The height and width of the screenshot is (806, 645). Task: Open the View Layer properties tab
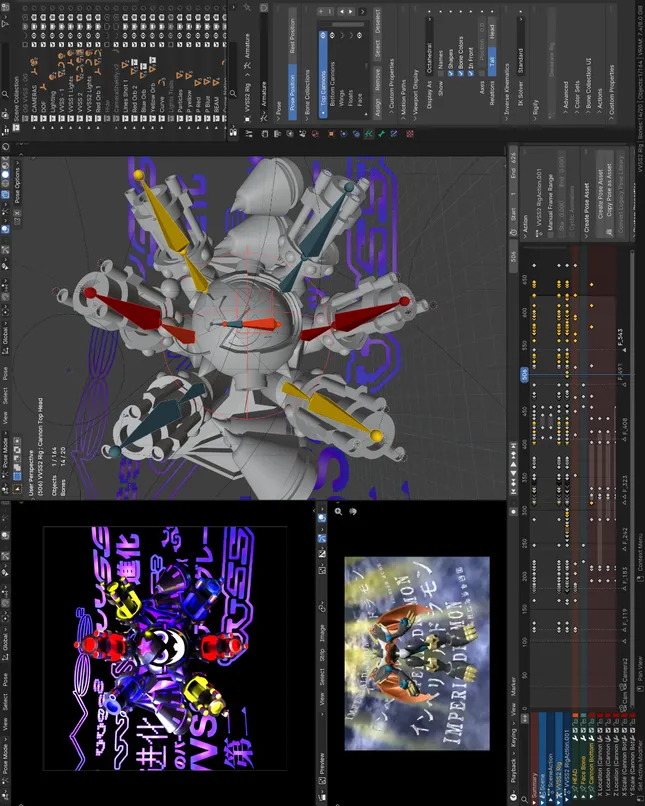[290, 134]
